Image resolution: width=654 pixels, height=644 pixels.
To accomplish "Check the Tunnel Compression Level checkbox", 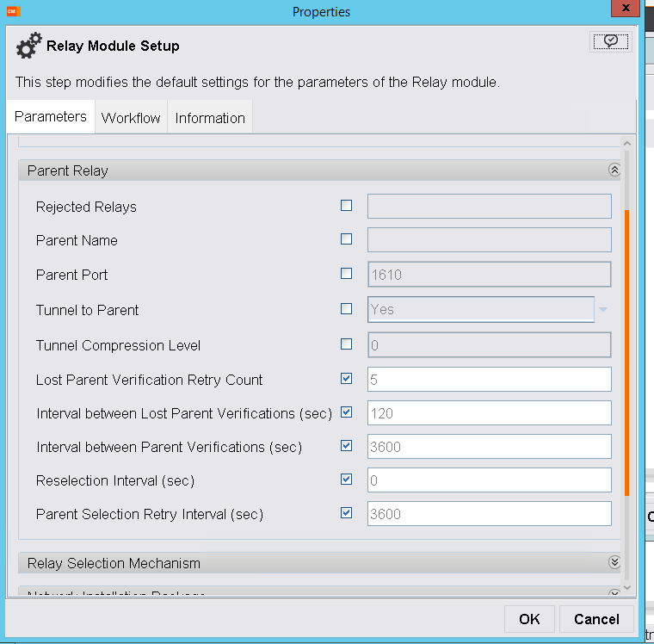I will point(347,344).
